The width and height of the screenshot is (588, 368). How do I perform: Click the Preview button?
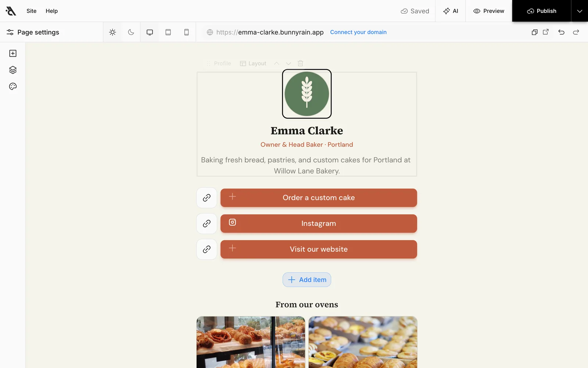[x=489, y=11]
